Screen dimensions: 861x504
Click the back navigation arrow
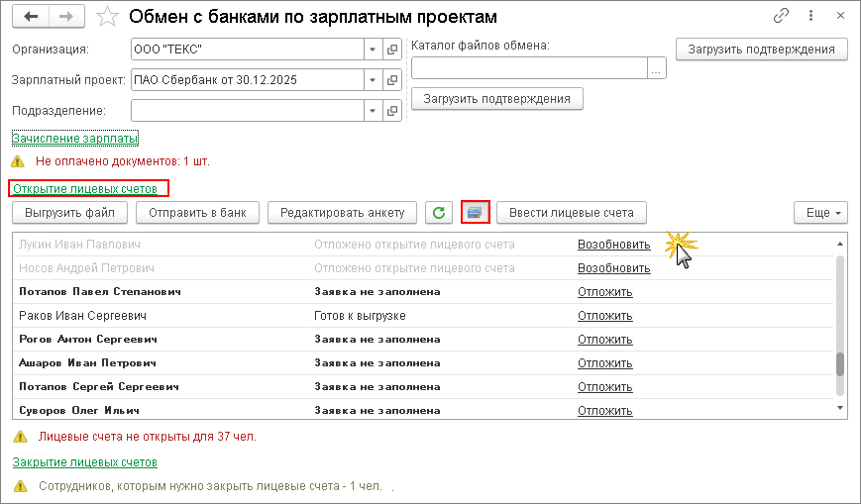click(x=30, y=17)
